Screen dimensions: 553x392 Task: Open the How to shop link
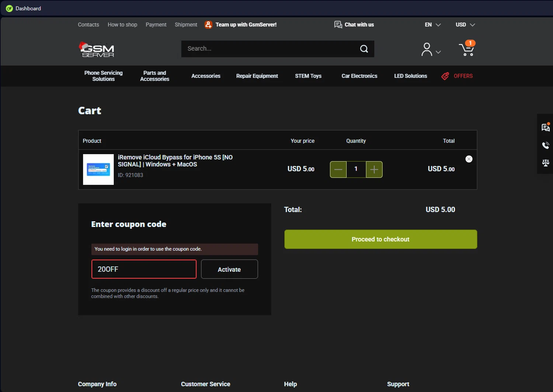[x=122, y=25]
